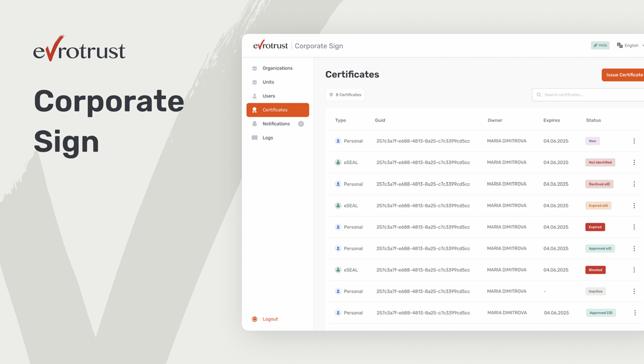Sort by Type column header
This screenshot has height=364, width=644.
point(341,120)
